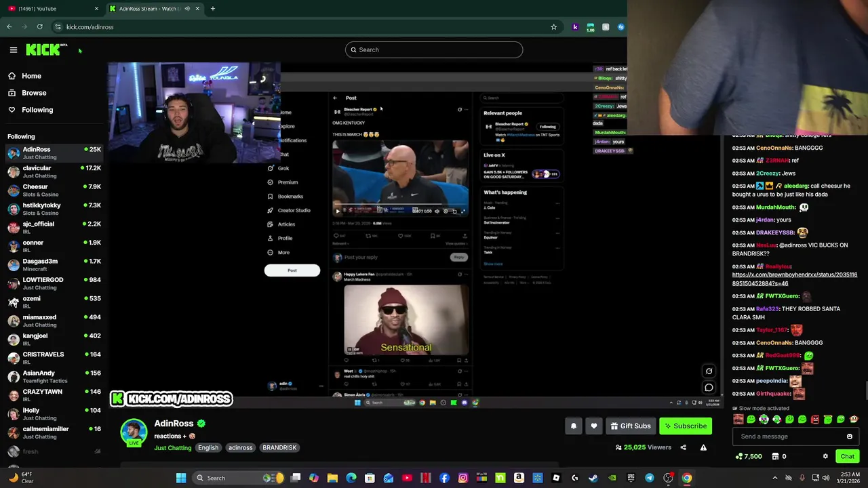Open the emoji picker in chat box
This screenshot has width=868, height=488.
click(x=850, y=436)
